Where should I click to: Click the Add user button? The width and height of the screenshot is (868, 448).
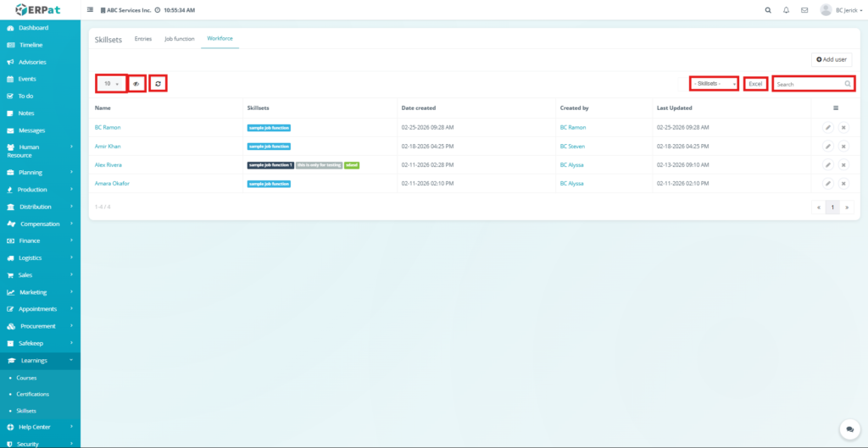click(x=831, y=59)
